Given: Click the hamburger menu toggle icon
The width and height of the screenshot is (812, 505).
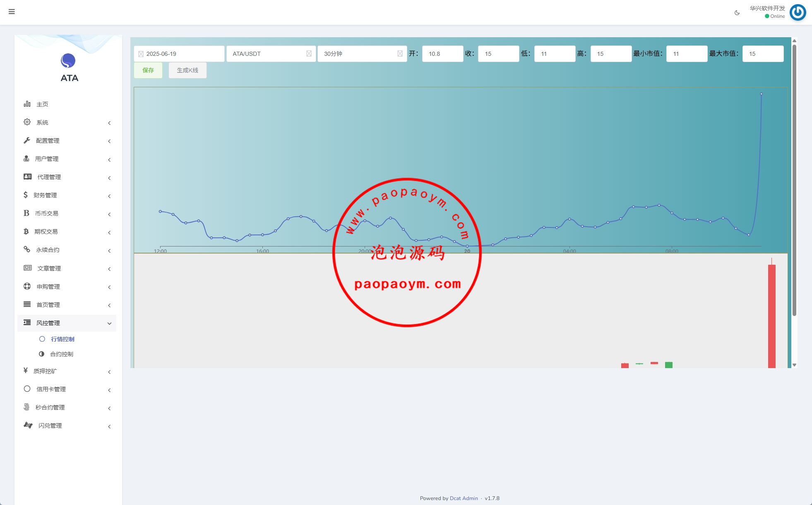Looking at the screenshot, I should (12, 12).
